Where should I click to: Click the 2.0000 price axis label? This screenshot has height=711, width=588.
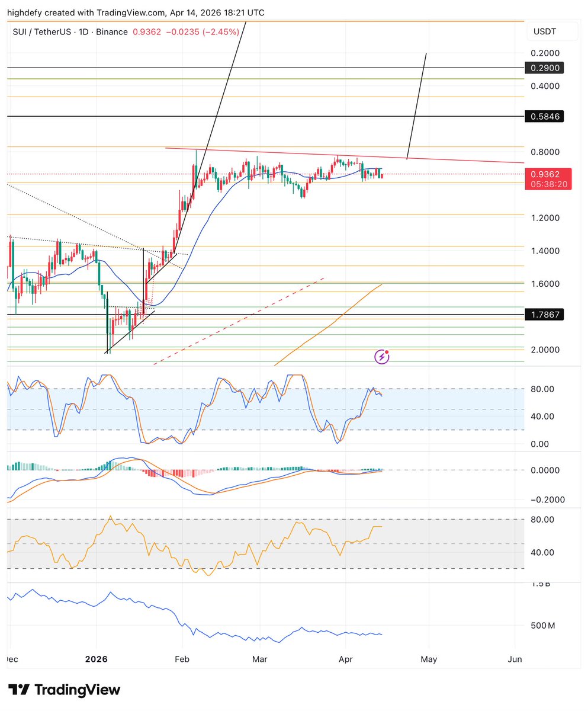(544, 350)
